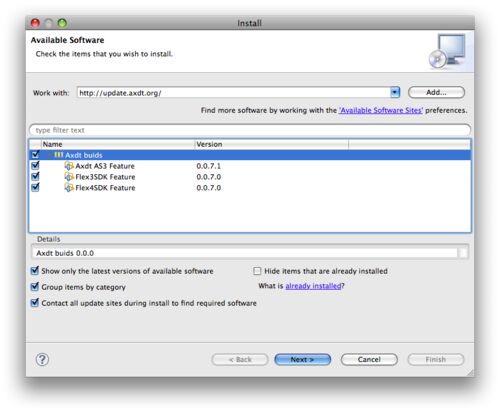
Task: Open the already installed link
Action: coord(313,286)
